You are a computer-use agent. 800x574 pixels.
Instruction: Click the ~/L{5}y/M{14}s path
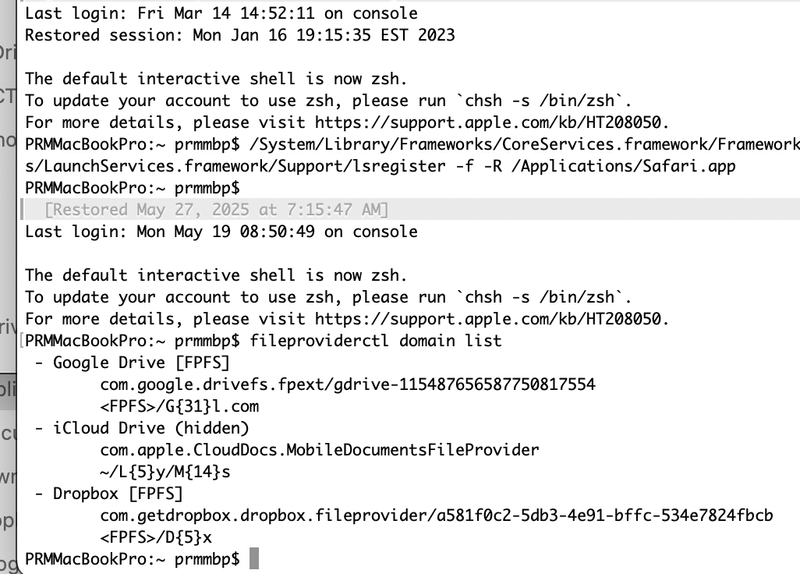pos(165,472)
